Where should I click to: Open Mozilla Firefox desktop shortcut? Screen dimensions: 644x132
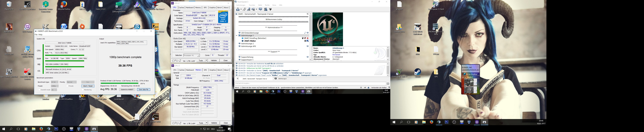click(64, 6)
